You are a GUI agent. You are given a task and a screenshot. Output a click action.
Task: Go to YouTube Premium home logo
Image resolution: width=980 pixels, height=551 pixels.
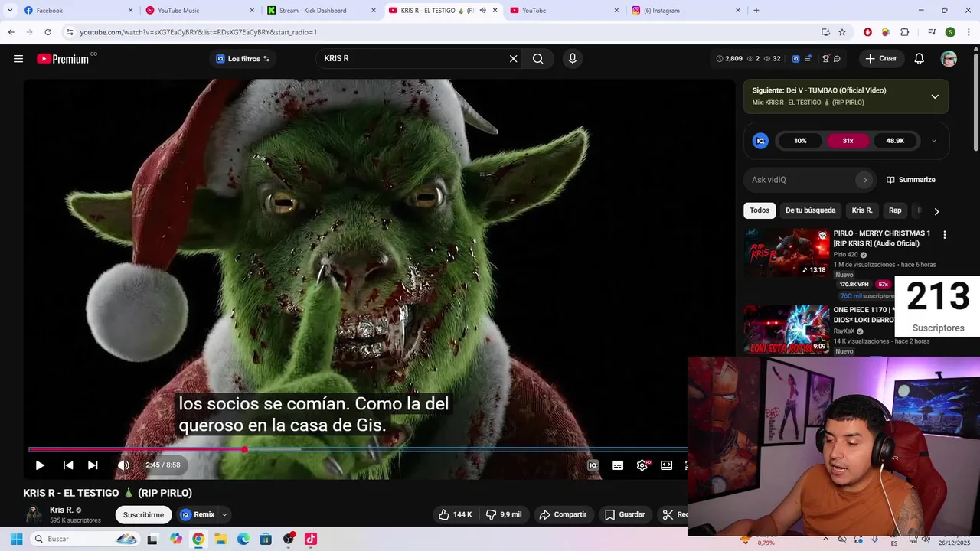[x=63, y=59]
